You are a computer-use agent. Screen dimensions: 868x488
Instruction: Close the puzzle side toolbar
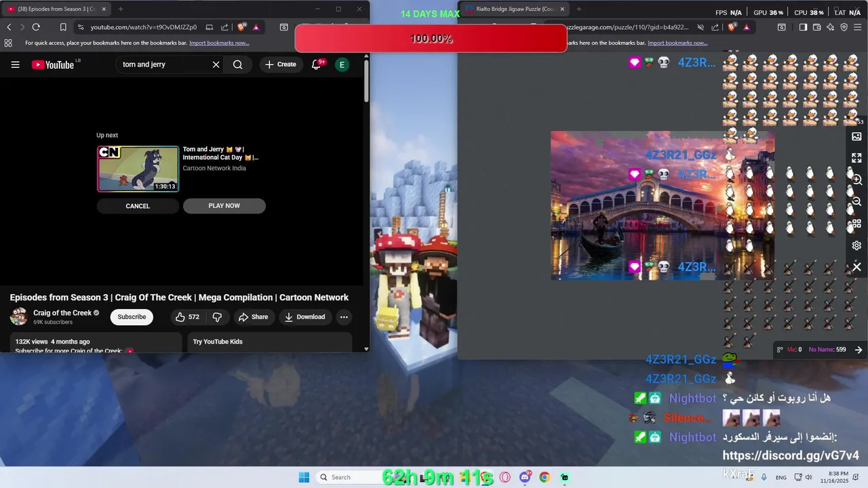point(856,267)
